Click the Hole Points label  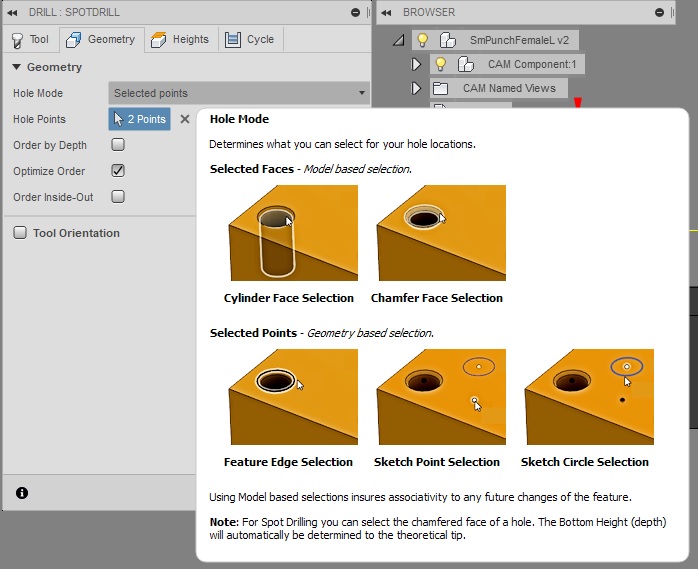pyautogui.click(x=39, y=119)
